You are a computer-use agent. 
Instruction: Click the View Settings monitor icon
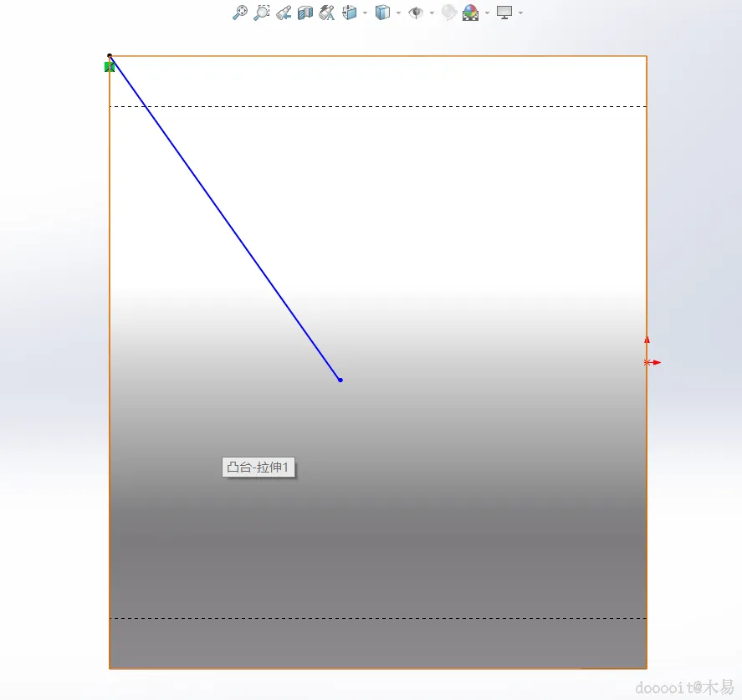504,13
